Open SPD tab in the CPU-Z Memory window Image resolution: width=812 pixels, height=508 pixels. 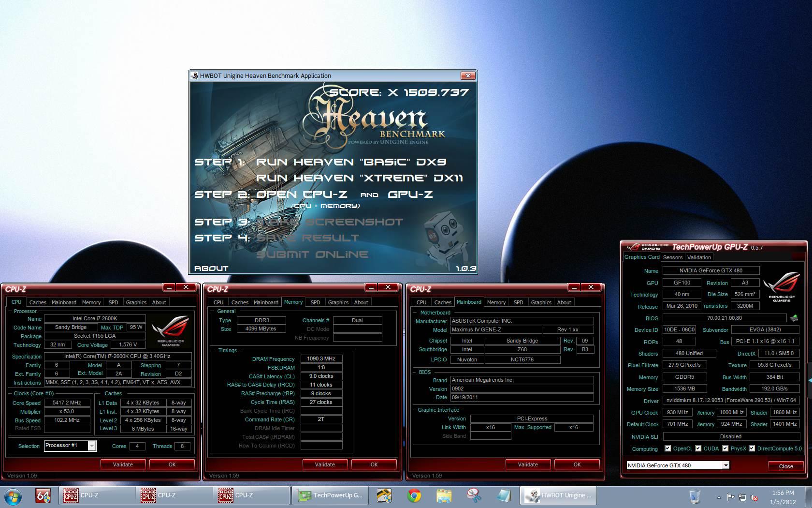point(315,302)
